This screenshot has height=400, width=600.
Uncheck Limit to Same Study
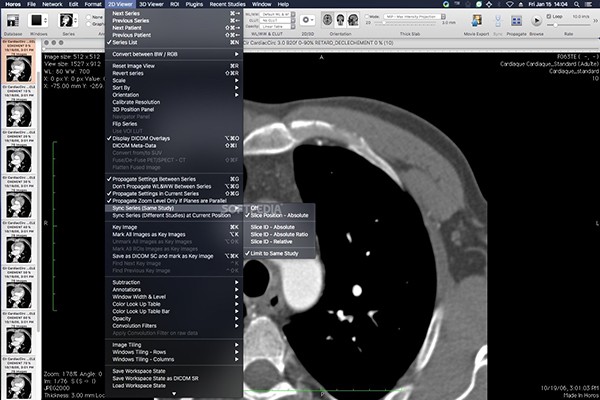pyautogui.click(x=274, y=253)
